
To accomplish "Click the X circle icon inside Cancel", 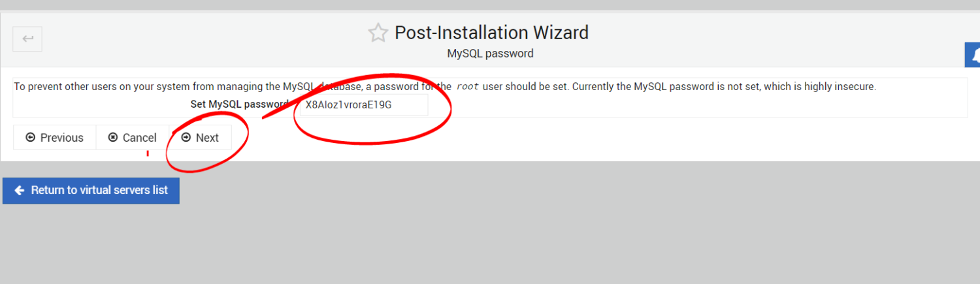I will (113, 138).
